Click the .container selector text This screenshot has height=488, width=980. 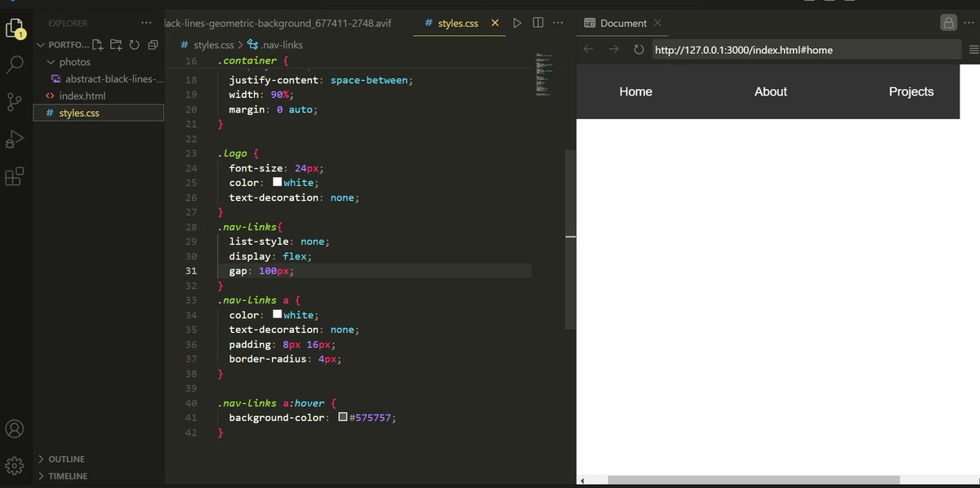coord(247,61)
